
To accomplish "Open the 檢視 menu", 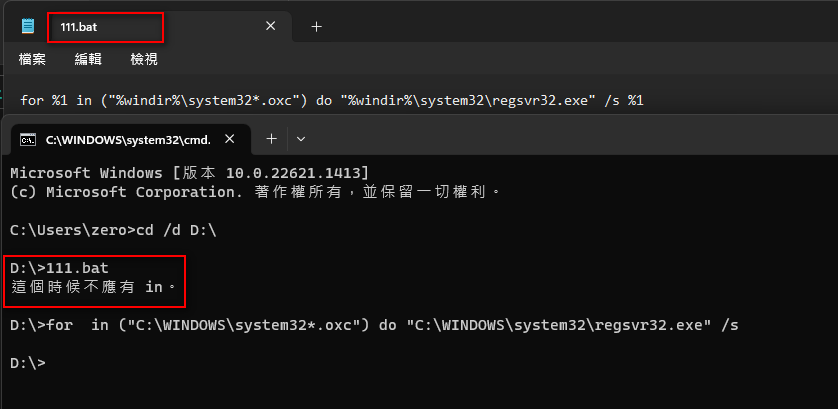I will [x=144, y=59].
